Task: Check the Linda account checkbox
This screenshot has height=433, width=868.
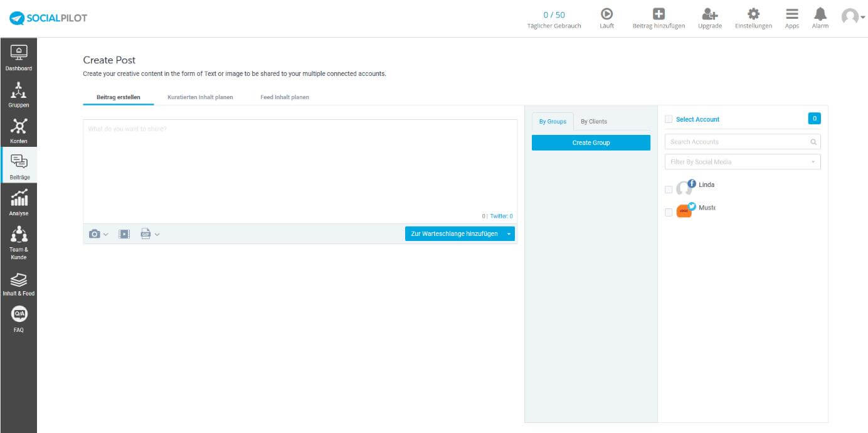Action: [x=669, y=190]
